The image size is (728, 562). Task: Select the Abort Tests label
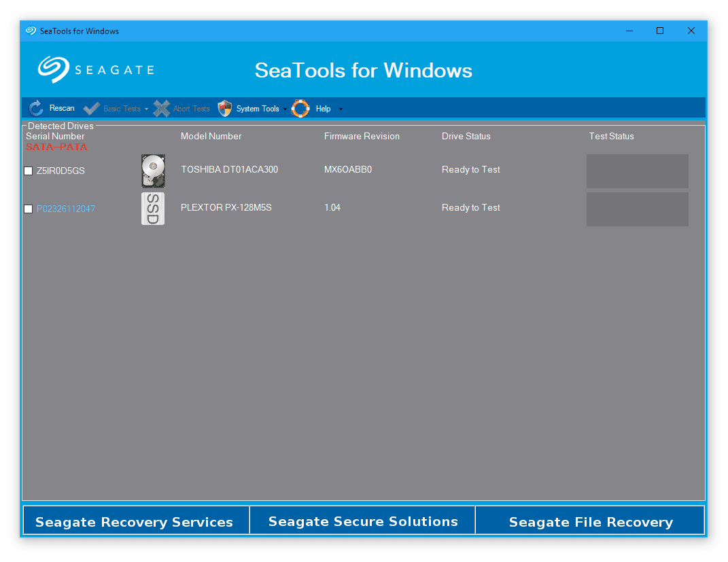click(191, 109)
